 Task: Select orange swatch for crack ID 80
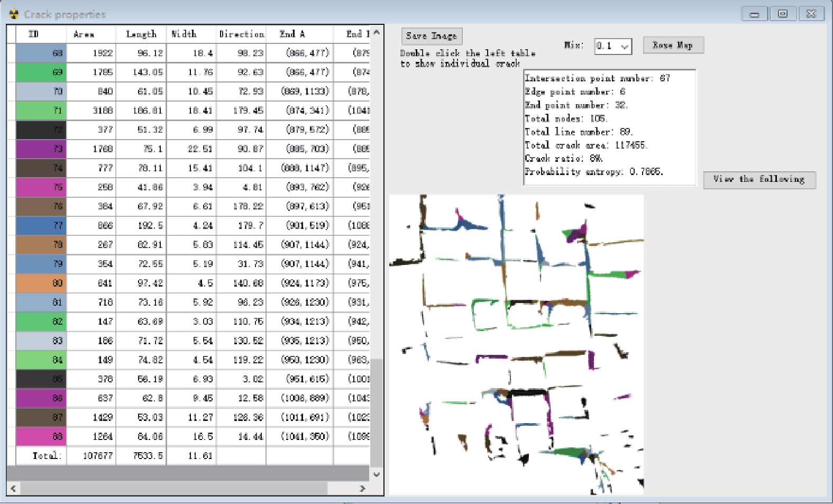tap(41, 283)
